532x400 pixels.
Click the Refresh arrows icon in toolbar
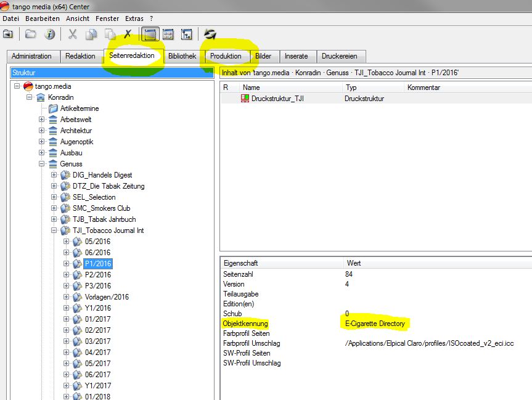pyautogui.click(x=210, y=35)
